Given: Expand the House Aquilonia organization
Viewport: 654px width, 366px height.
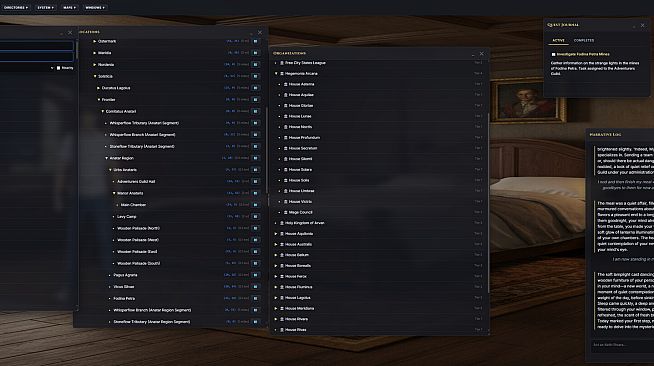Looking at the screenshot, I should click(276, 234).
